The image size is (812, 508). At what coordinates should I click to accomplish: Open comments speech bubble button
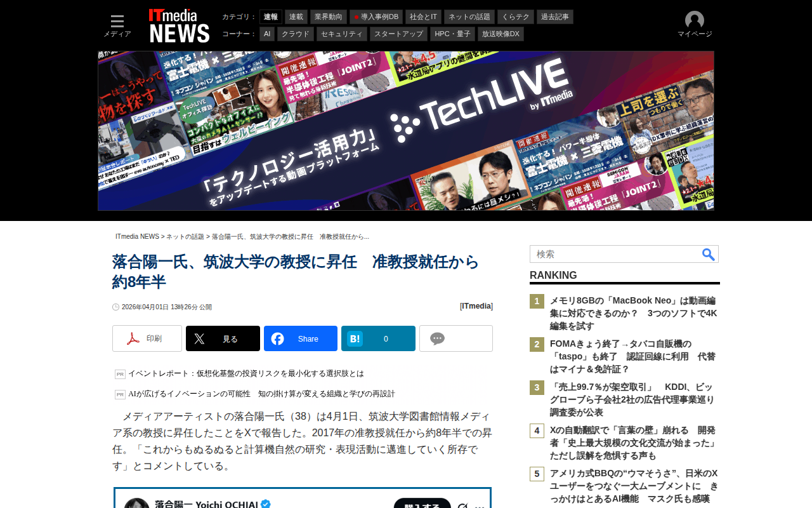tap(456, 338)
